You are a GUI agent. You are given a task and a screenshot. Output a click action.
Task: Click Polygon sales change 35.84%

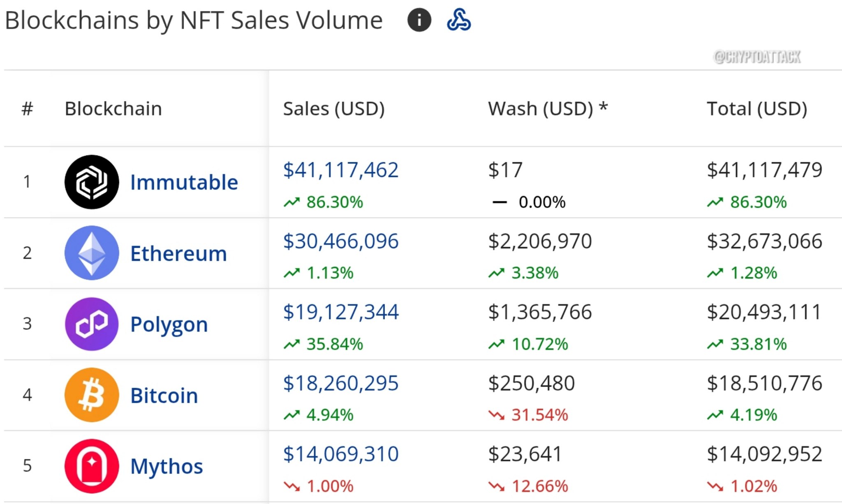[324, 344]
